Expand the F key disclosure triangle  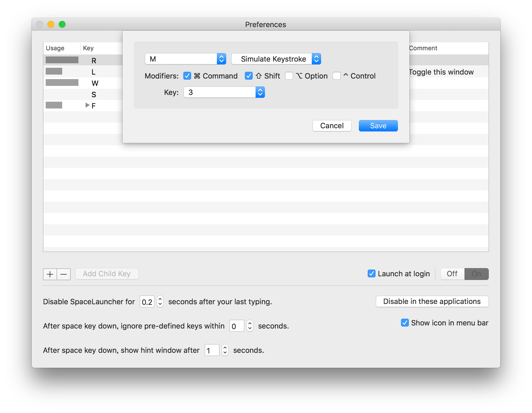coord(87,105)
